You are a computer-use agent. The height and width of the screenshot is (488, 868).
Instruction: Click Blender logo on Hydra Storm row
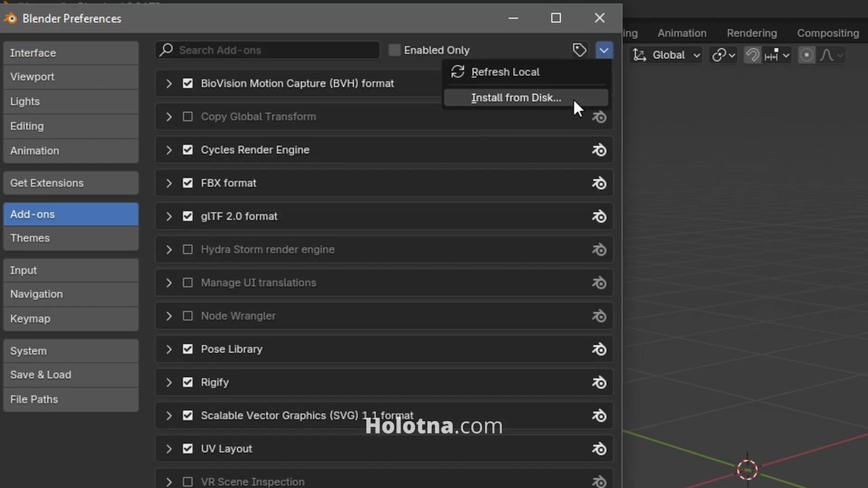(599, 249)
